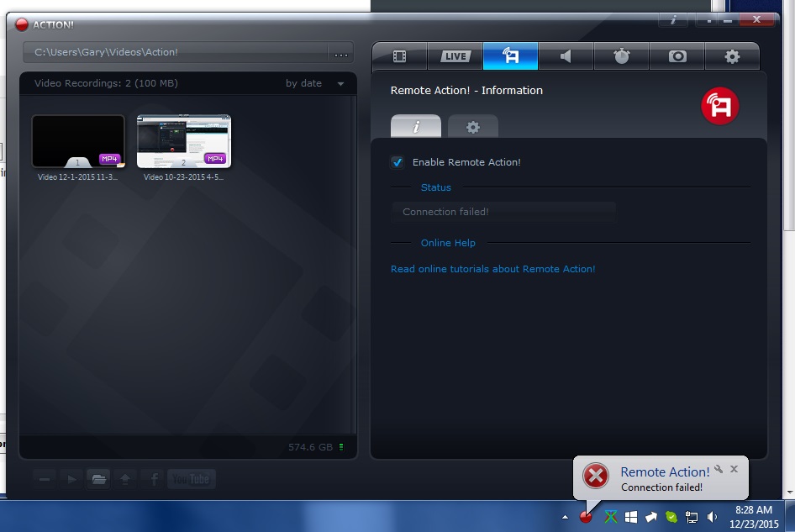Open the screenshots camera tab

(x=677, y=56)
